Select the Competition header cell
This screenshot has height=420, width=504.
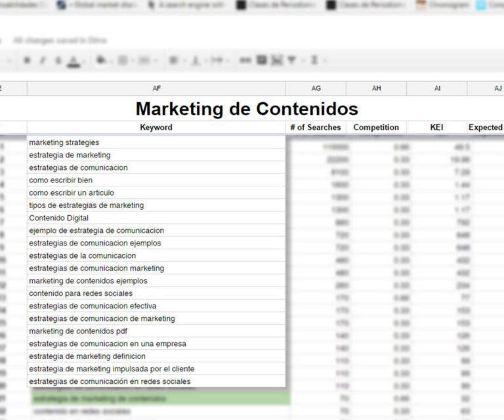pyautogui.click(x=376, y=127)
